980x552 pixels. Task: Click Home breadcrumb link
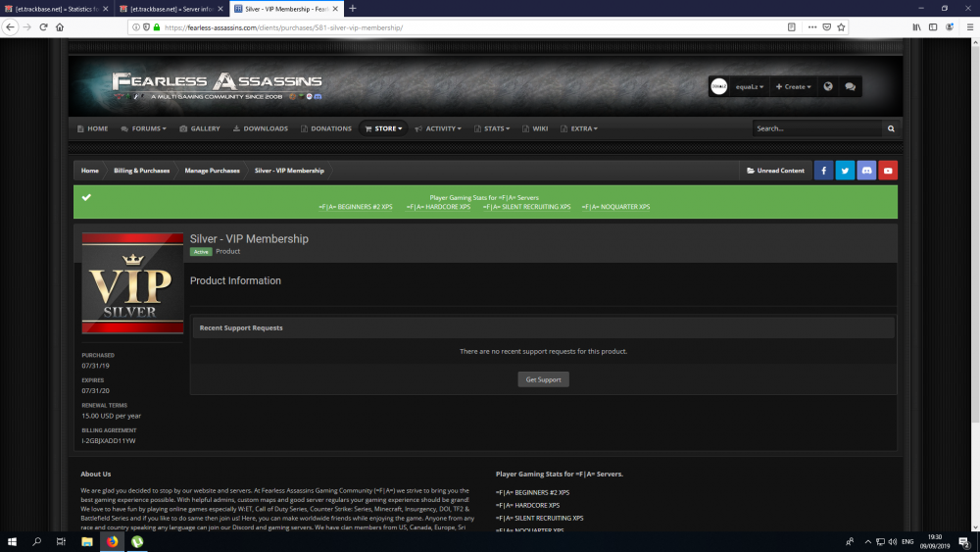coord(89,170)
